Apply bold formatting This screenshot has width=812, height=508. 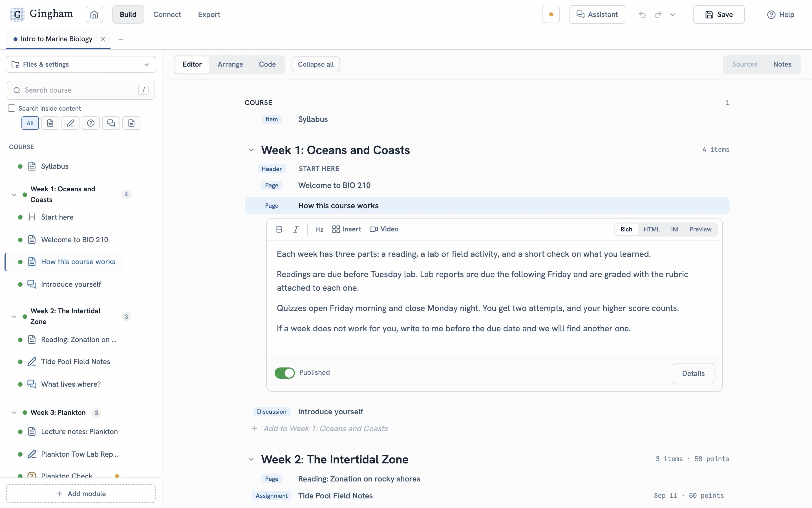coord(279,229)
